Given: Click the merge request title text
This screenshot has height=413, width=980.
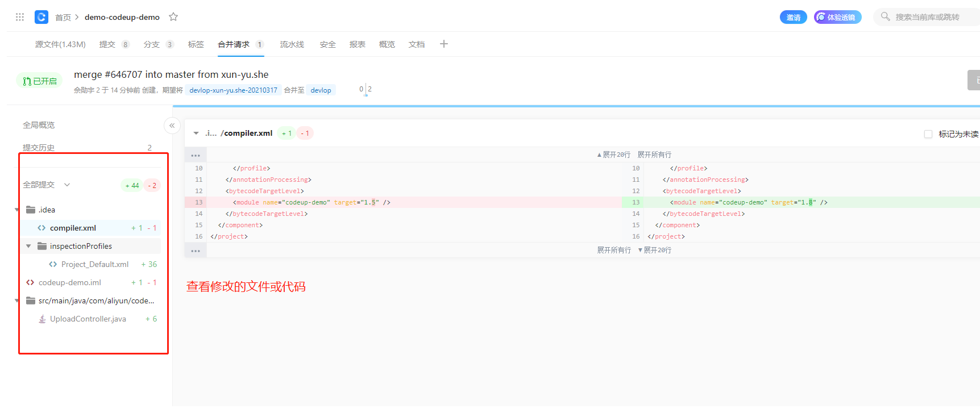Looking at the screenshot, I should (x=171, y=74).
